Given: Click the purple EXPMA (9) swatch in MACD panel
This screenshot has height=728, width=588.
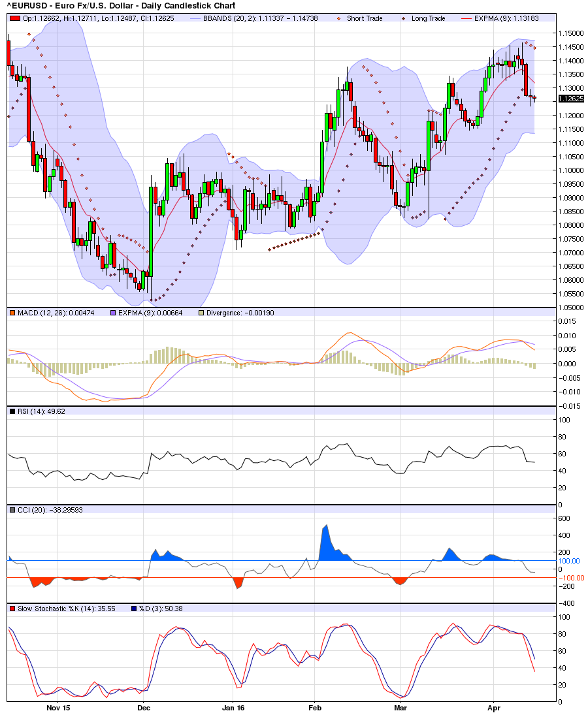Looking at the screenshot, I should point(113,313).
